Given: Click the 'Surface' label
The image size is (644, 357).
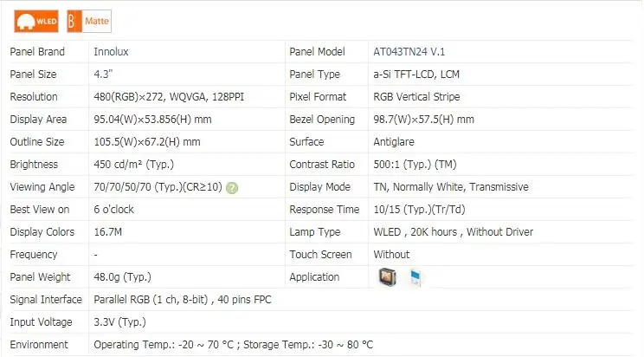Looking at the screenshot, I should click(x=306, y=142).
